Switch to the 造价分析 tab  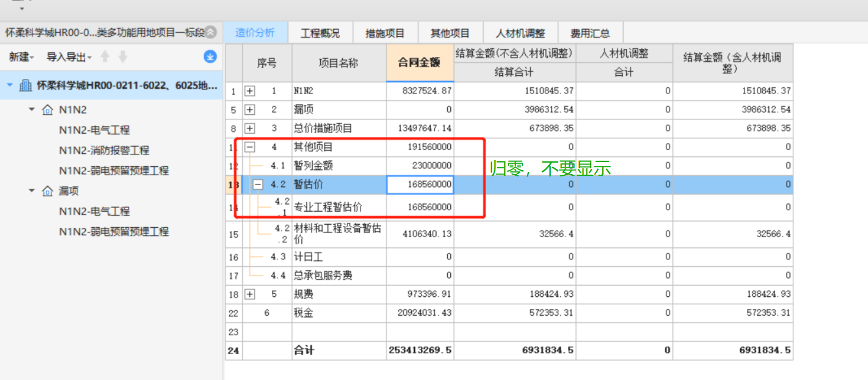tap(255, 33)
